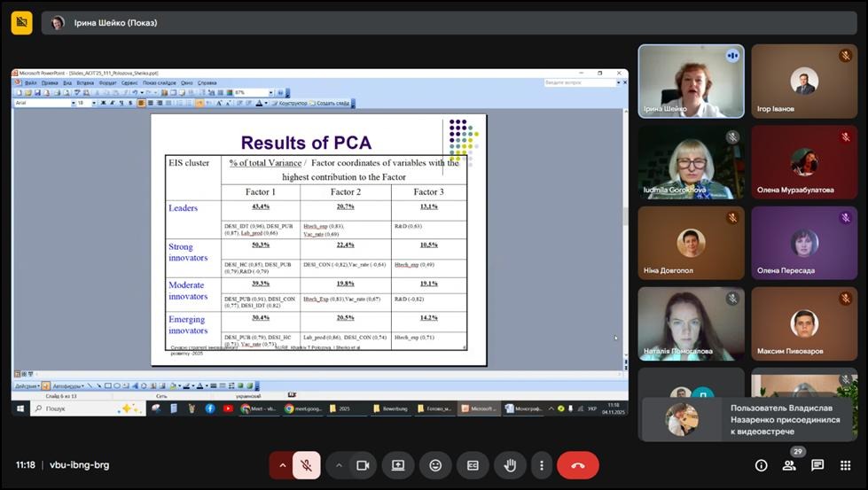Click the present screen icon
Viewport: 868px width, 490px height.
tap(398, 465)
